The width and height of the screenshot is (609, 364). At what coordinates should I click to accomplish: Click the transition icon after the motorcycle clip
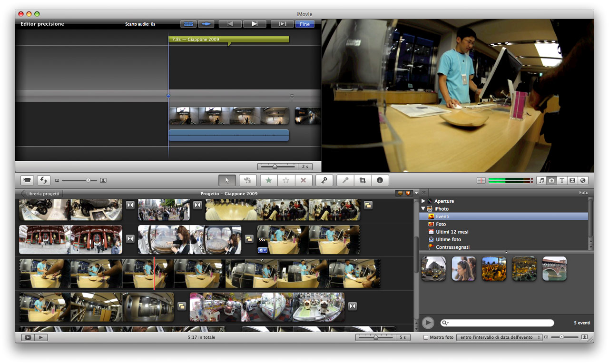pyautogui.click(x=130, y=205)
